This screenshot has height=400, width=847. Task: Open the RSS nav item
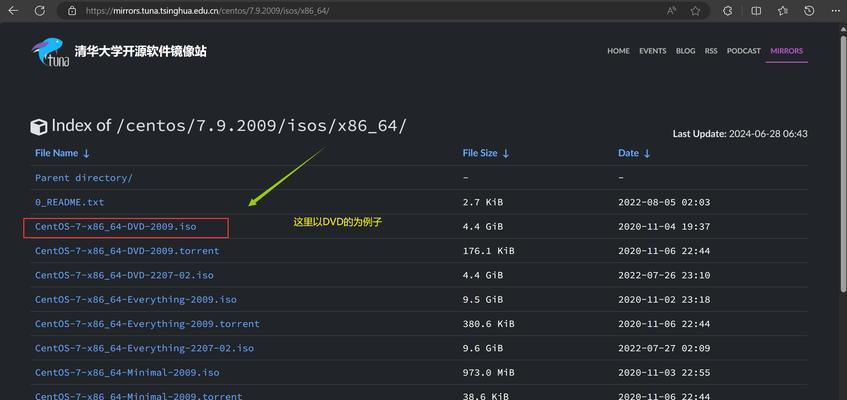point(711,51)
